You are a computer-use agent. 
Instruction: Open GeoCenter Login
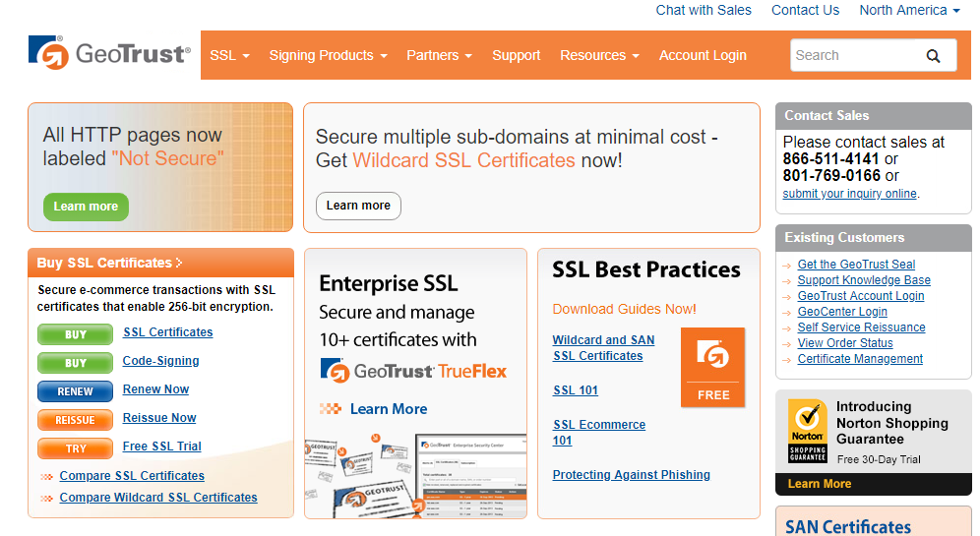(x=842, y=312)
